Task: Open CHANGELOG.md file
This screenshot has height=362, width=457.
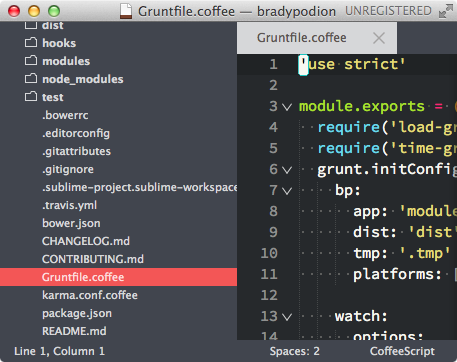Action: [x=86, y=241]
